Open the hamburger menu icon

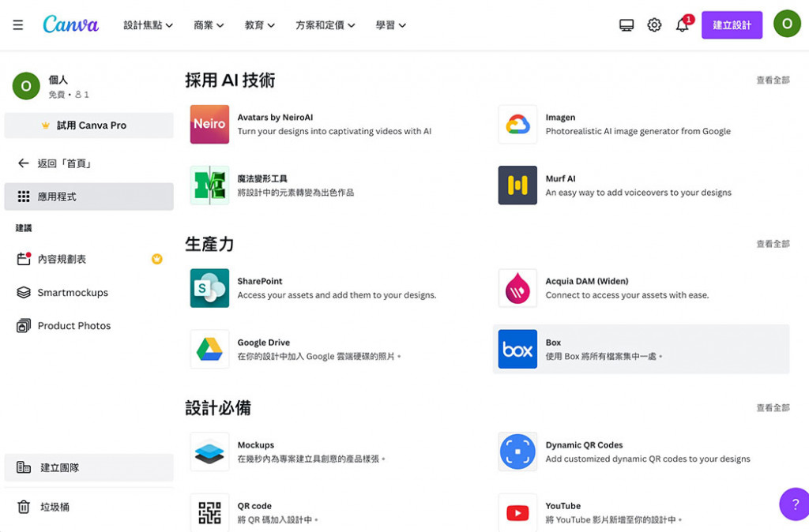click(x=17, y=24)
